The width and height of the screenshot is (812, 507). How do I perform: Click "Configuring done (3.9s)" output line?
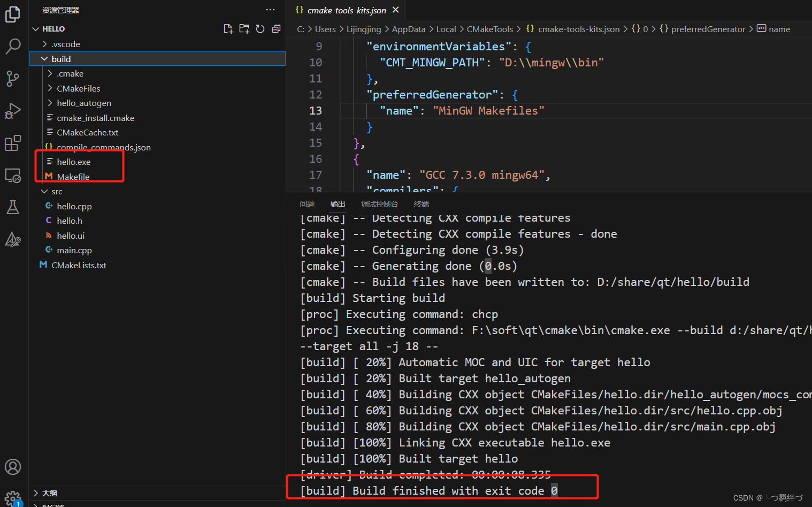tap(448, 249)
